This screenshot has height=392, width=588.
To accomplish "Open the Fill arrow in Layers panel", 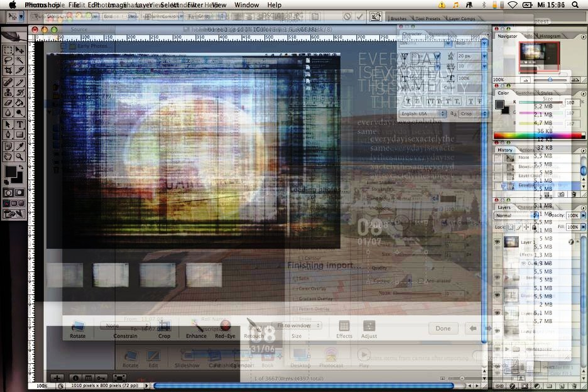I will pos(583,227).
